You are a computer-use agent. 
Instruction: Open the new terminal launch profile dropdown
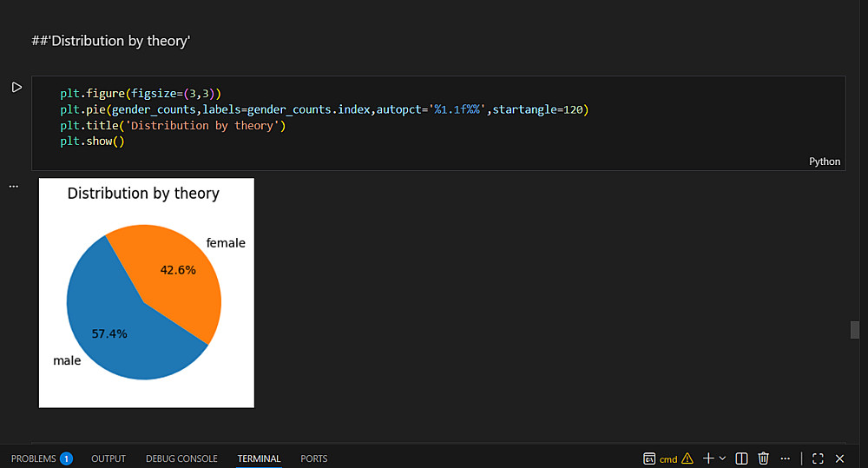coord(723,458)
